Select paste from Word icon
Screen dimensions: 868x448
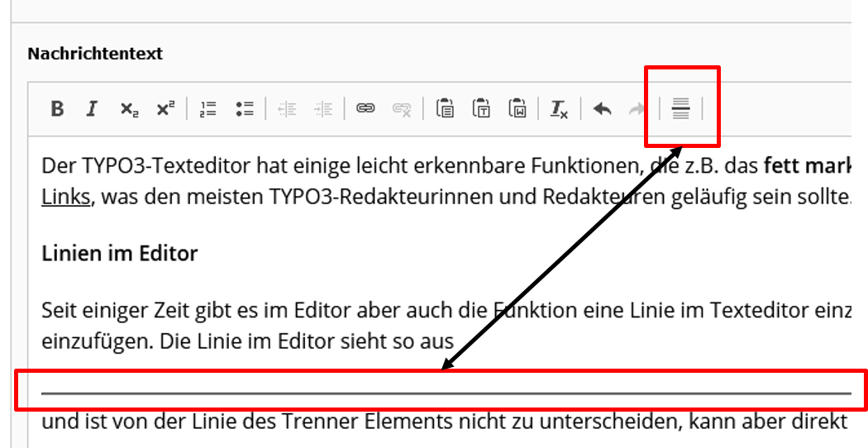click(x=517, y=109)
